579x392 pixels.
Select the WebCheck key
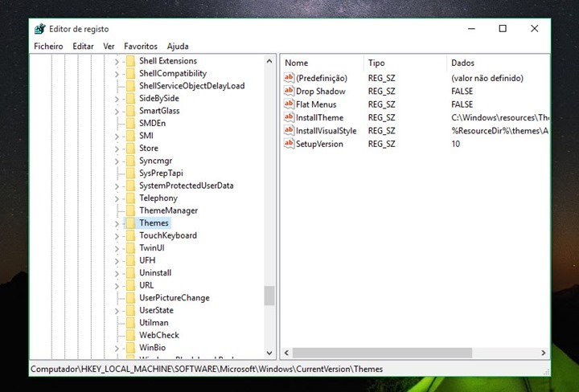point(159,335)
